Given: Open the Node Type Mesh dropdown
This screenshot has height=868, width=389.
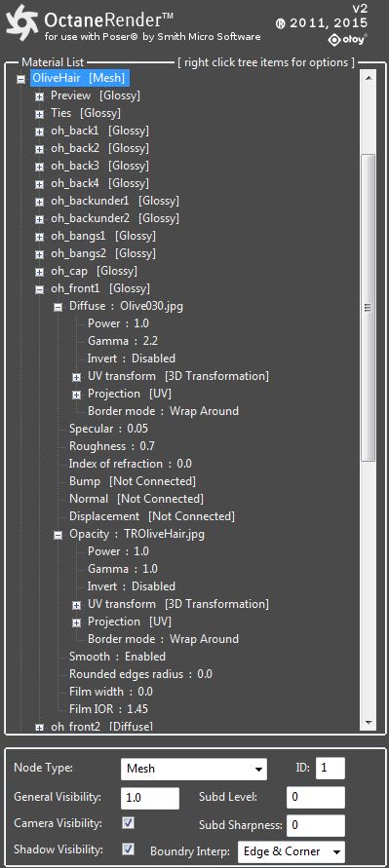Looking at the screenshot, I should click(x=194, y=769).
